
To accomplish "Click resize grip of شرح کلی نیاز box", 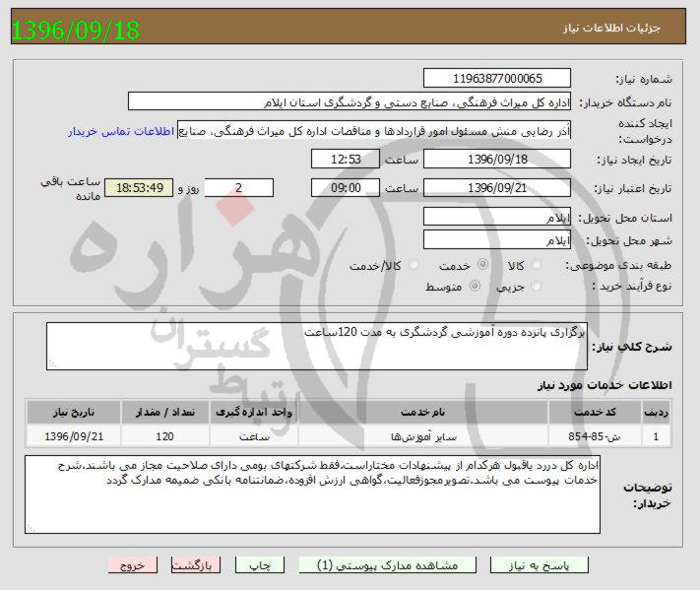I will coord(52,364).
